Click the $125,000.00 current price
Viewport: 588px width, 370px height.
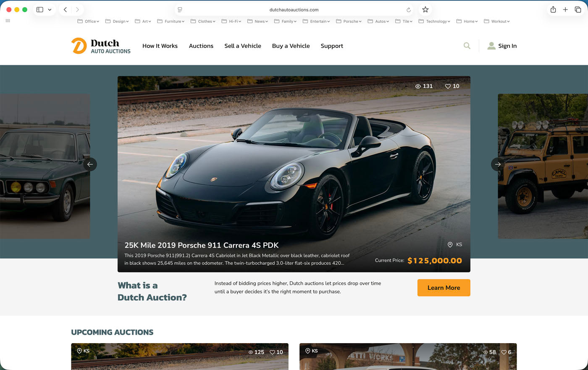coord(435,261)
